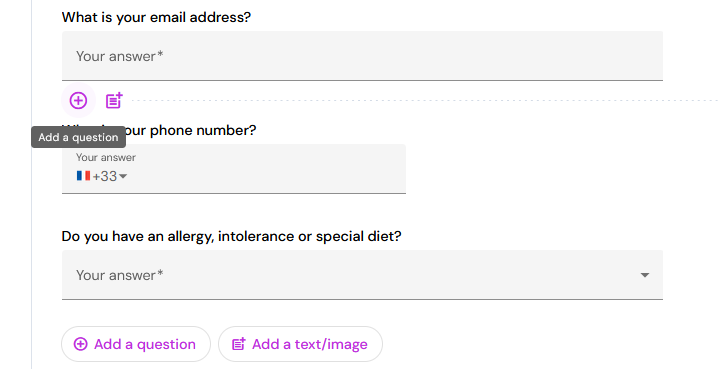Screen dimensions: 721x377
Task: Click the inline add text/image icon
Action: pos(114,100)
